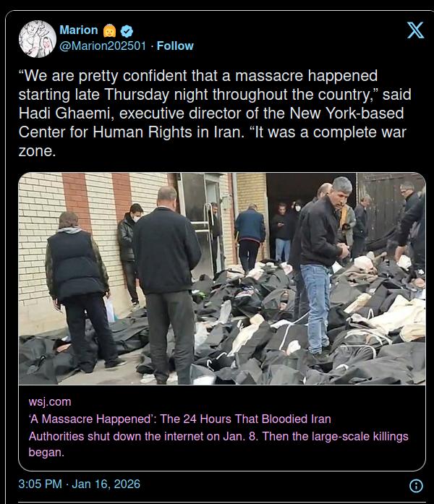Open the WSJ article preview photo
Viewport: 434px width, 504px height.
222,278
